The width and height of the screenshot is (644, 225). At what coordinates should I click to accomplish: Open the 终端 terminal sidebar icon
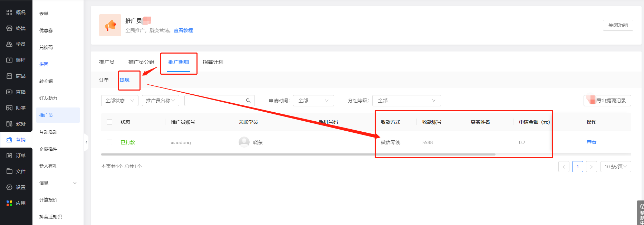(x=9, y=28)
